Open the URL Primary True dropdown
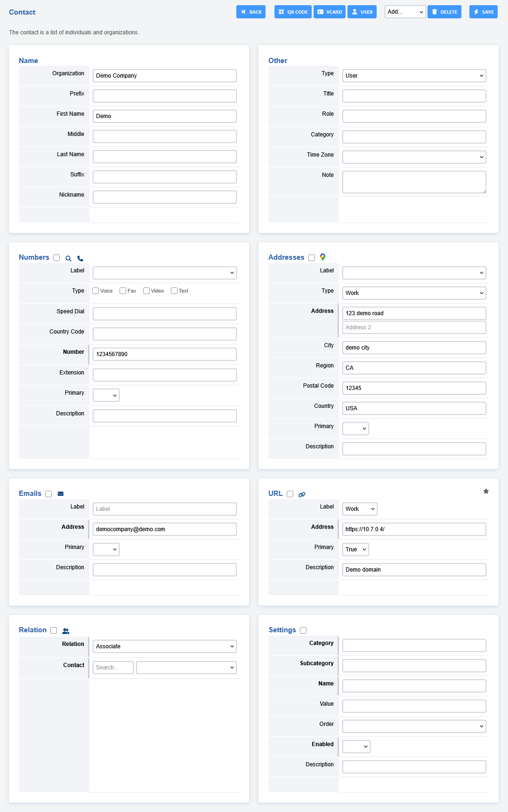508x812 pixels. [x=355, y=549]
